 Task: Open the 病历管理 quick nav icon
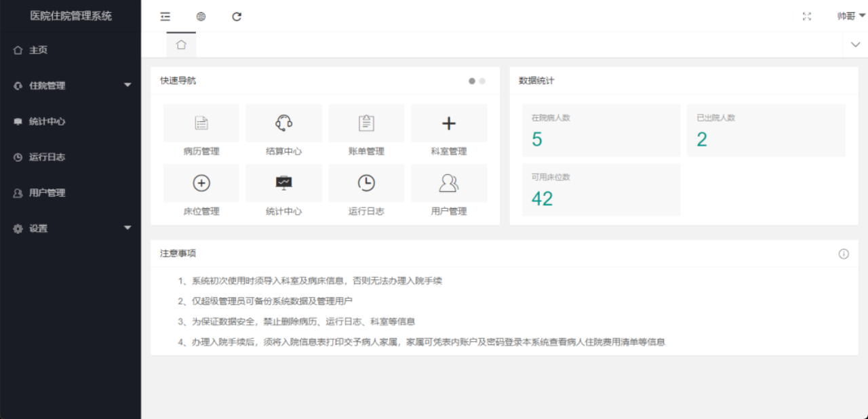[x=201, y=123]
